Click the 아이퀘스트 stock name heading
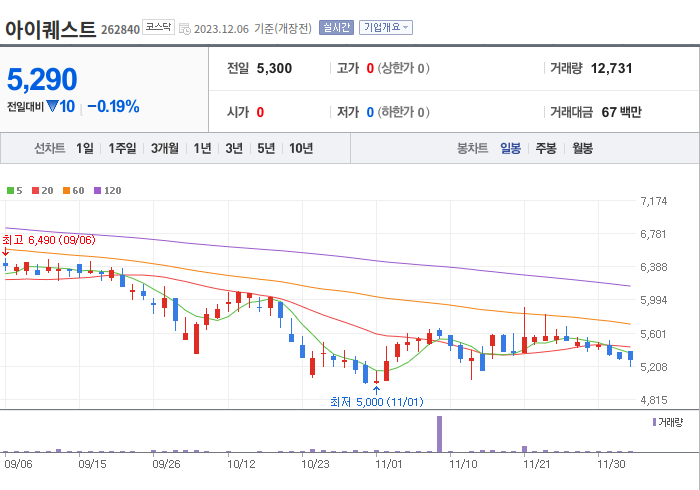Viewport: 700px width, 490px height. click(50, 29)
